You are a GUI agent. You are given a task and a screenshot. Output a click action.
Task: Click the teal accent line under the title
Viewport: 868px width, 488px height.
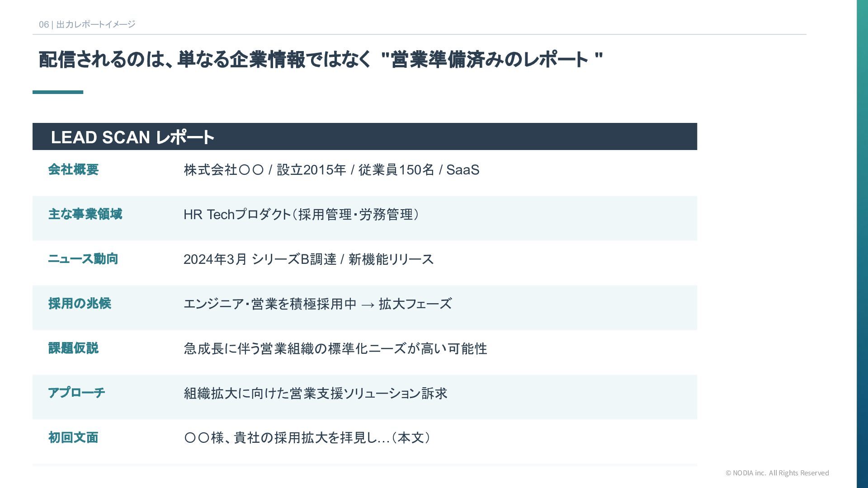click(58, 92)
